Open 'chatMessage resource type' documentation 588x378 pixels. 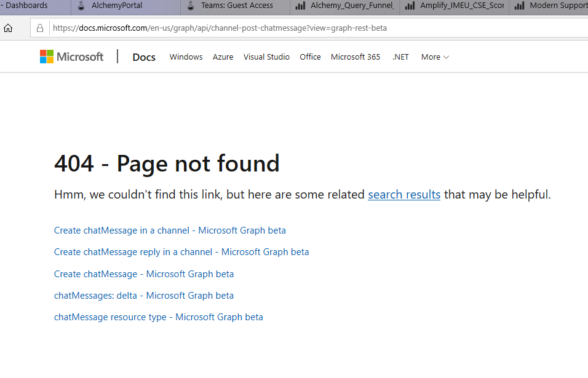point(158,317)
